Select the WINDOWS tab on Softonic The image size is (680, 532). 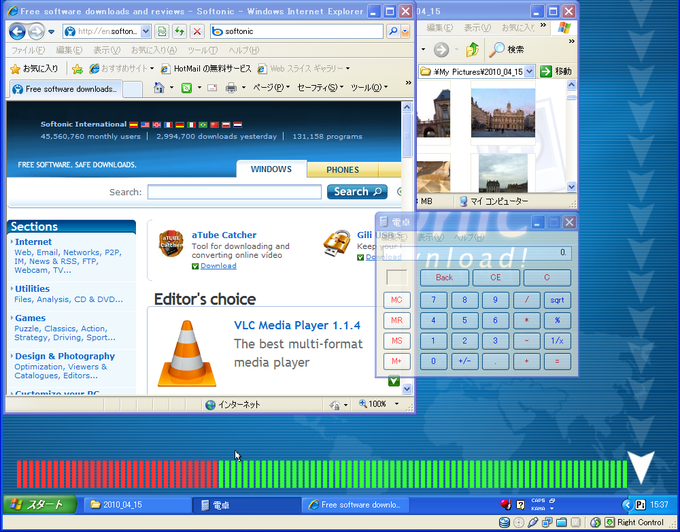click(271, 169)
